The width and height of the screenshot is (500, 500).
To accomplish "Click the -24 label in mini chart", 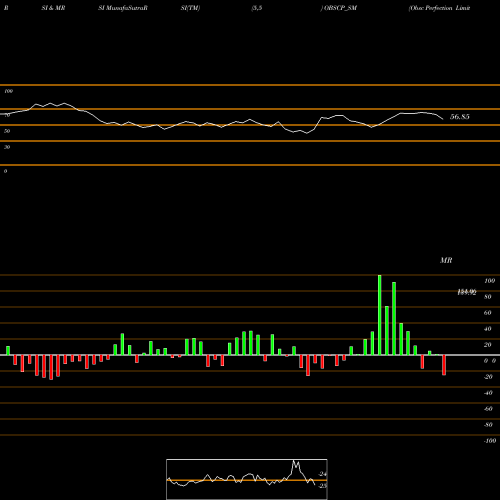I will pyautogui.click(x=322, y=474).
